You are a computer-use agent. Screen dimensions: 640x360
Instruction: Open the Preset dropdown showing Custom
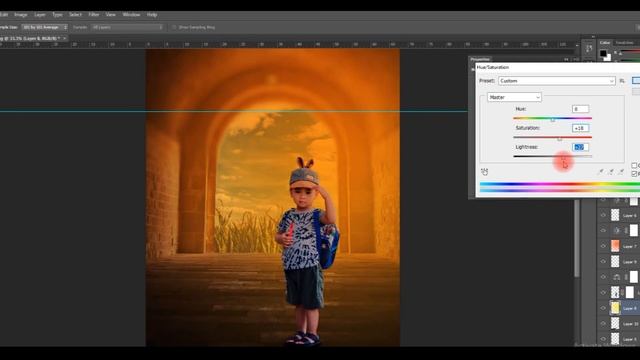tap(556, 81)
